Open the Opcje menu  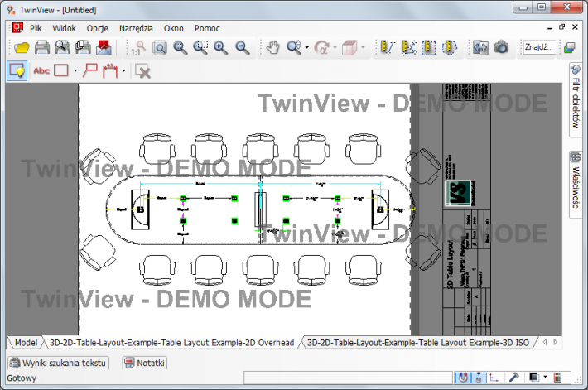coord(98,28)
